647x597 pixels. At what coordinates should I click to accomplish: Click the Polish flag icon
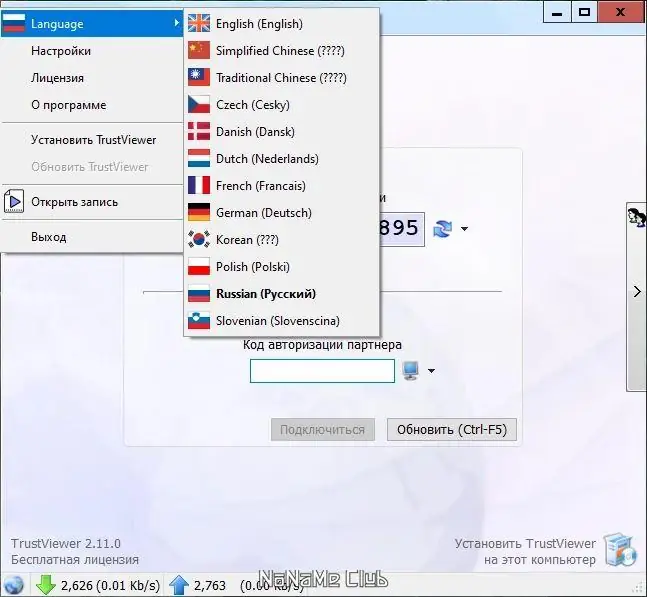199,267
